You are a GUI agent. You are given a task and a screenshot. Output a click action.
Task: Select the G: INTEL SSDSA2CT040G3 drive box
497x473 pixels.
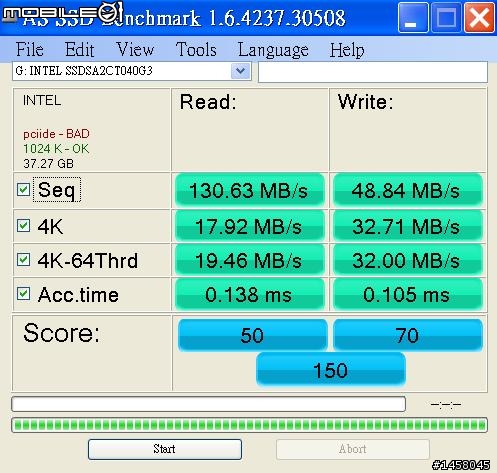132,71
